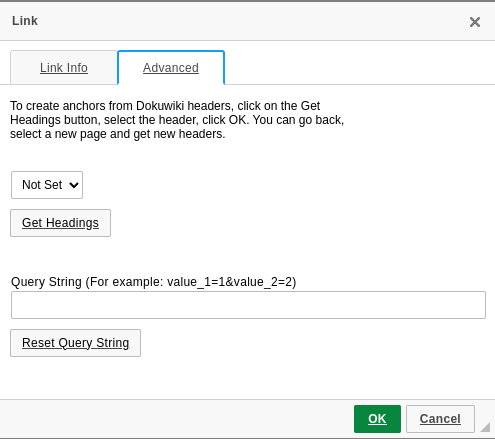Click the Get Headings button
495x439 pixels.
(60, 223)
